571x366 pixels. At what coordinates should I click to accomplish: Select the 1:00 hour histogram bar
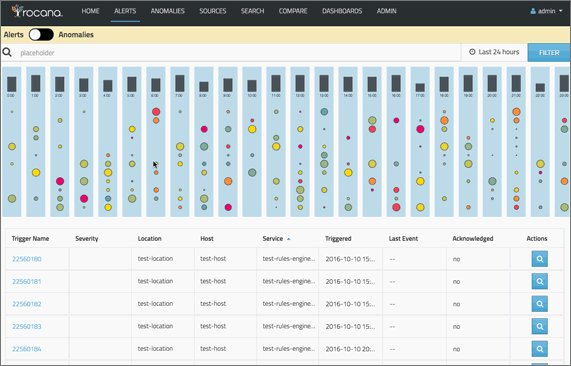pos(36,83)
